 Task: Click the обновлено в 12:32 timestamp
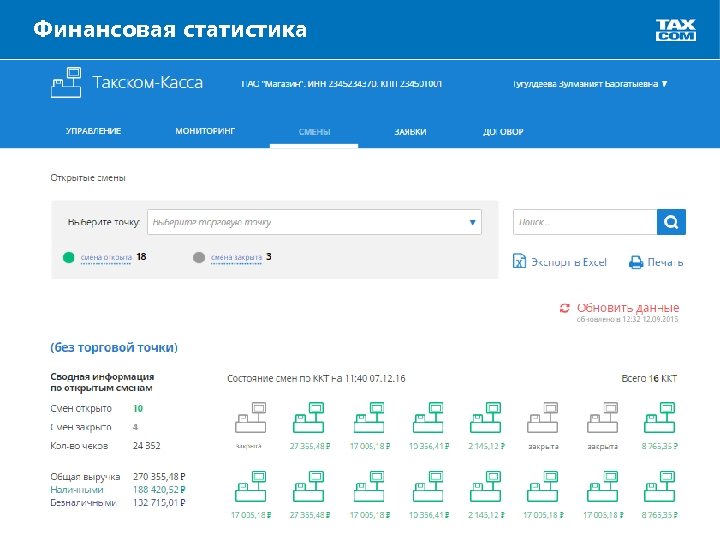pos(628,319)
